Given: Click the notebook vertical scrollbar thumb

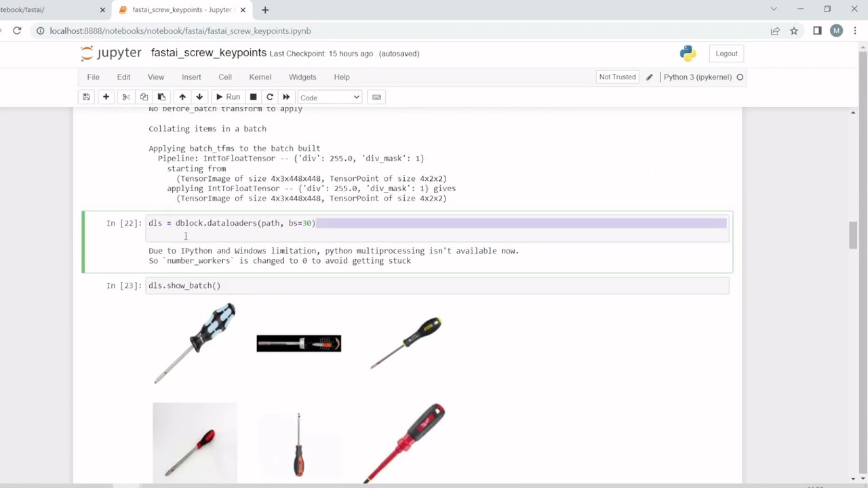Looking at the screenshot, I should (x=853, y=235).
